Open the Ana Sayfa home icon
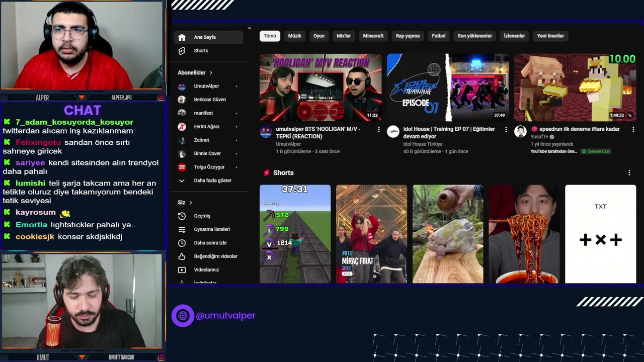This screenshot has width=644, height=362. pos(182,37)
